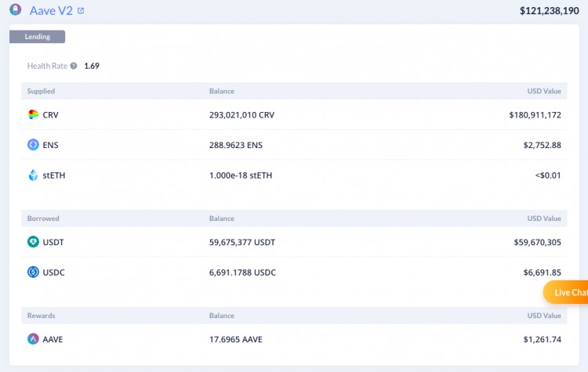Click the USDC token icon
The image size is (588, 372).
point(33,273)
